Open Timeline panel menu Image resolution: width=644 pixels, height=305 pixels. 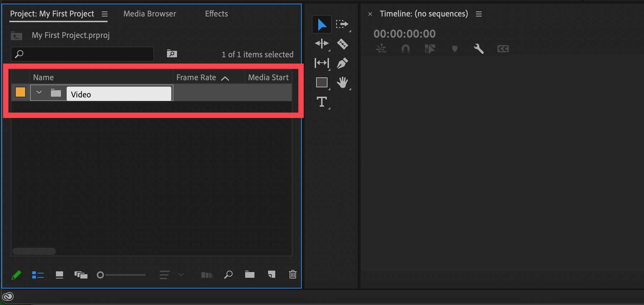(479, 14)
